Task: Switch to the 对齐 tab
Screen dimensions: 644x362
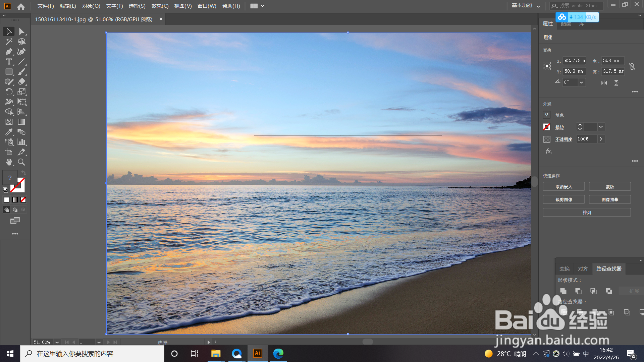Action: [583, 269]
